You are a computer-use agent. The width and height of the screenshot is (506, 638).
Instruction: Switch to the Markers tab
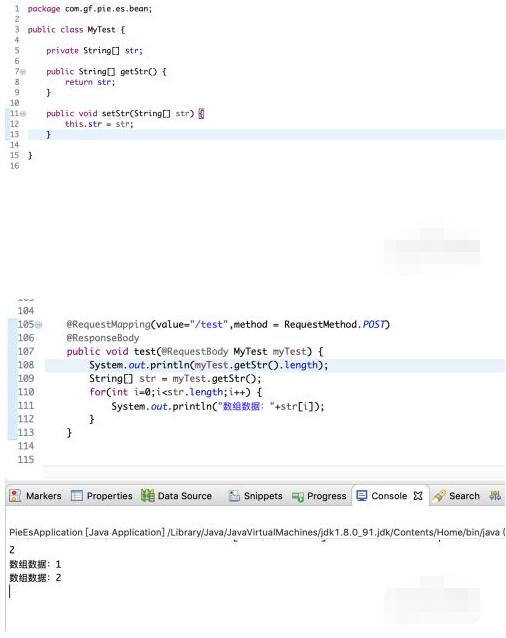click(x=36, y=496)
